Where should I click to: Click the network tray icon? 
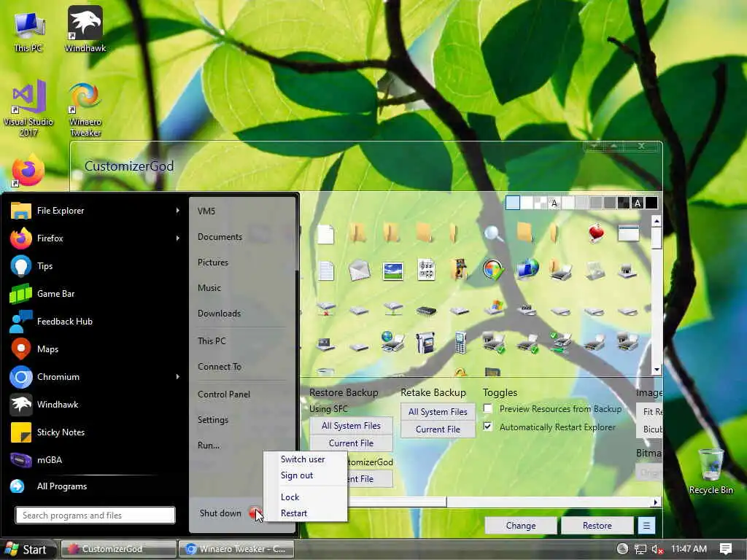pyautogui.click(x=640, y=549)
